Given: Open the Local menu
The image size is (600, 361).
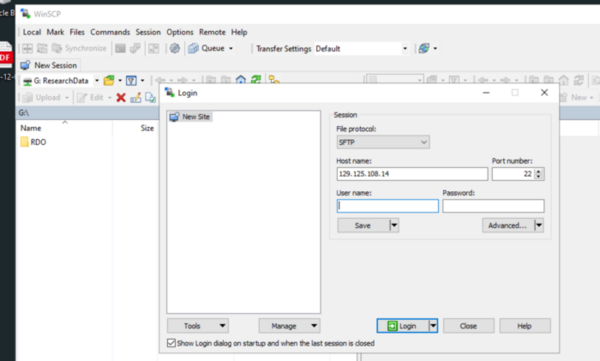Looking at the screenshot, I should point(32,32).
